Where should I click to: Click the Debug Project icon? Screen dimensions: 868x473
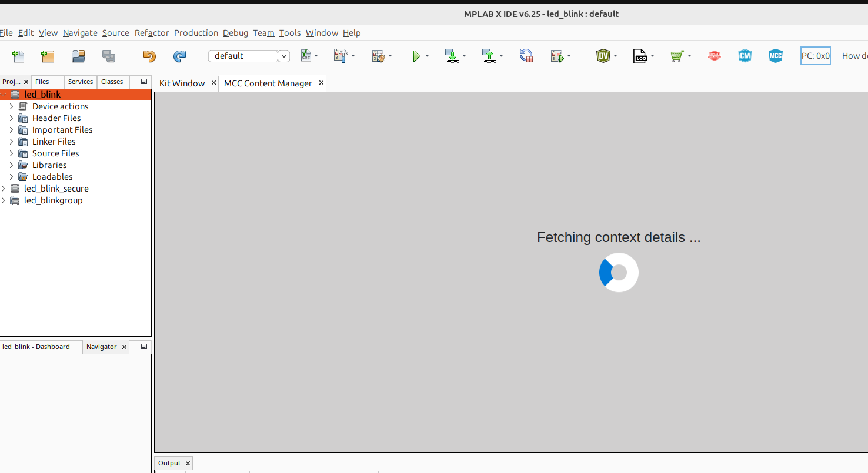tap(557, 56)
